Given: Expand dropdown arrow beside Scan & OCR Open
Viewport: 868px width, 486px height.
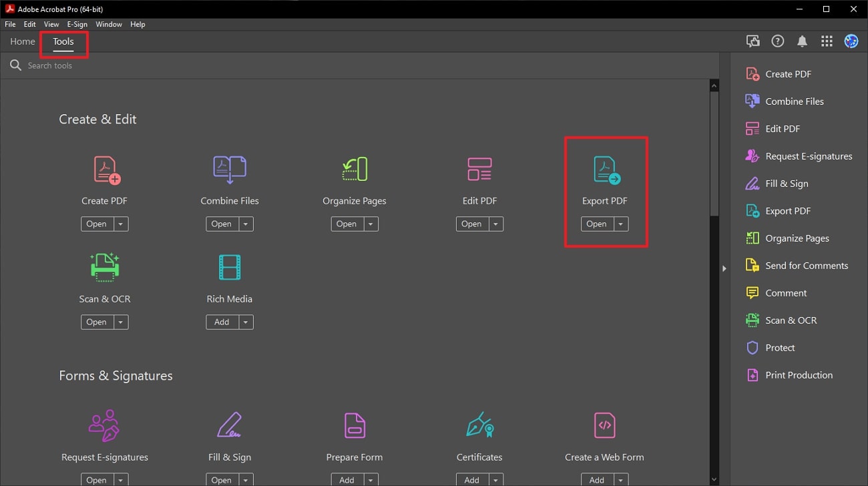Looking at the screenshot, I should point(121,322).
